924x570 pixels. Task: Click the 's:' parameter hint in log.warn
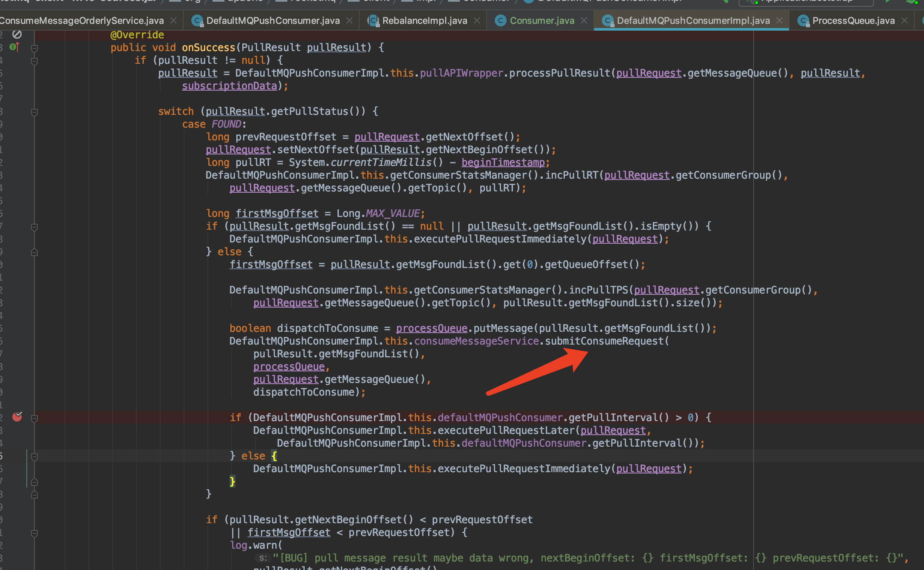tap(263, 558)
